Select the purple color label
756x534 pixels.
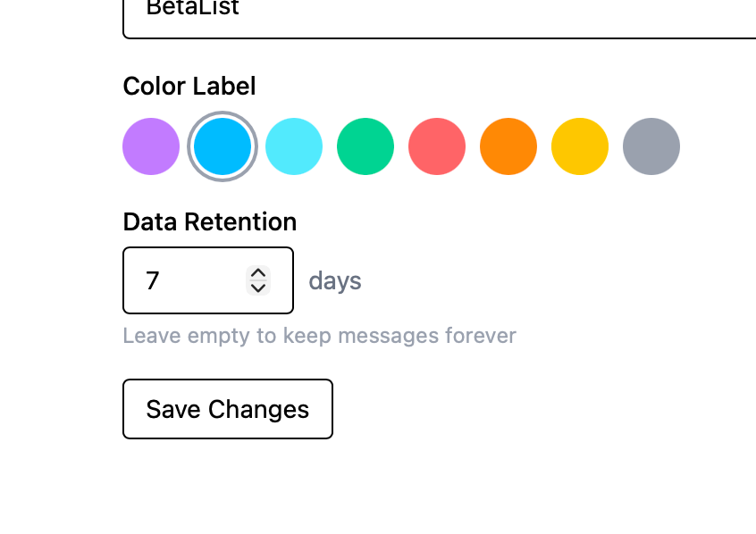(x=151, y=146)
